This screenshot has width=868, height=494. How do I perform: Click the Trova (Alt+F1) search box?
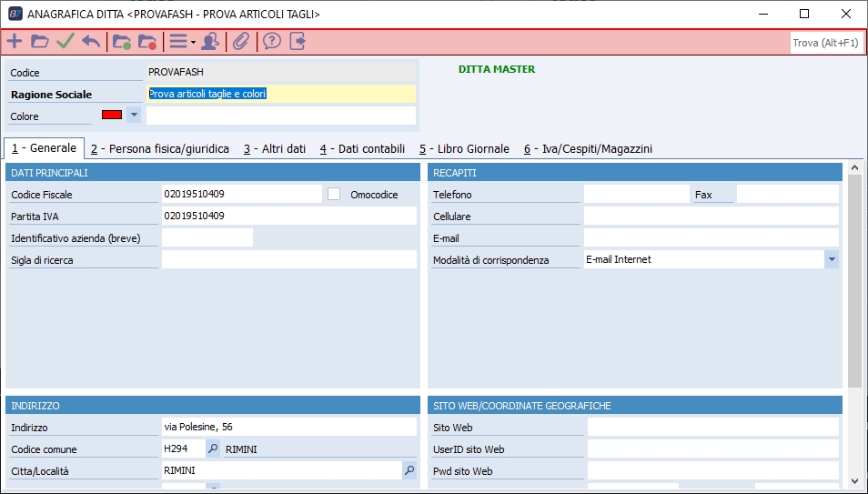coord(825,43)
